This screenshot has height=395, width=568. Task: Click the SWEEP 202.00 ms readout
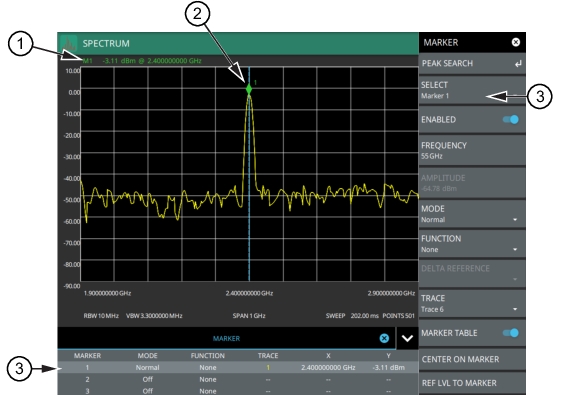click(352, 316)
